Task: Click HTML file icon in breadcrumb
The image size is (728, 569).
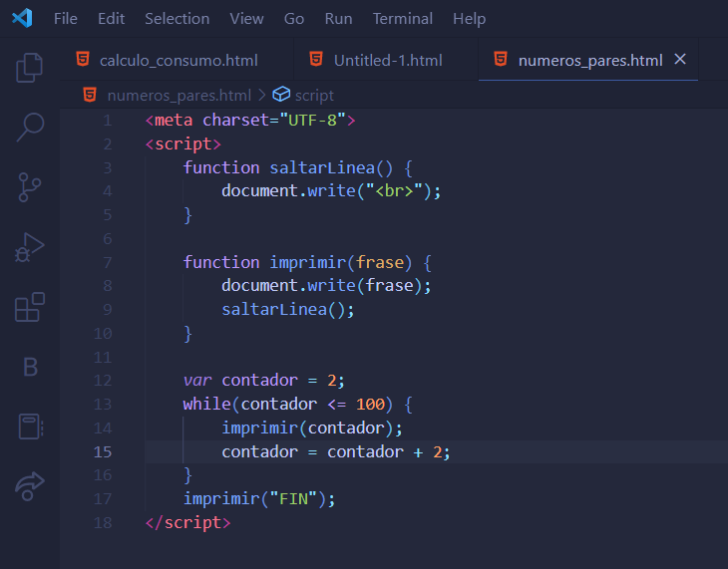Action: [x=90, y=95]
